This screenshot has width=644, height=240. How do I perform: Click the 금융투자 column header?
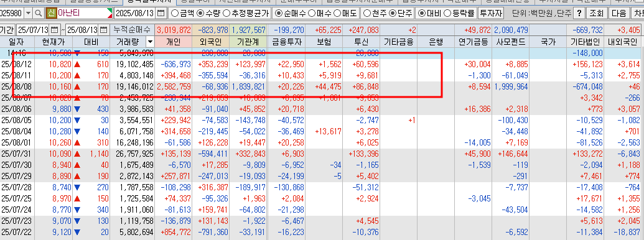pyautogui.click(x=287, y=42)
